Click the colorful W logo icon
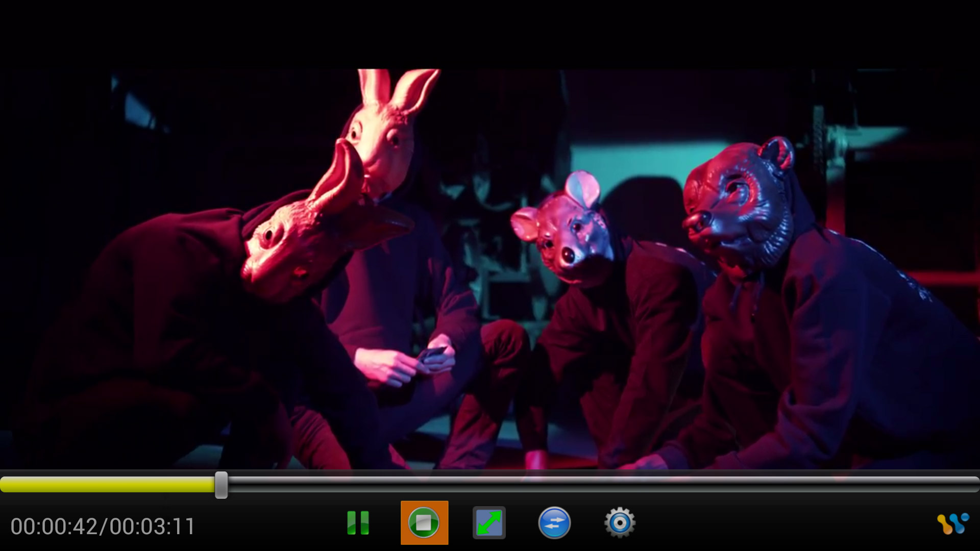The height and width of the screenshot is (551, 980). point(952,524)
